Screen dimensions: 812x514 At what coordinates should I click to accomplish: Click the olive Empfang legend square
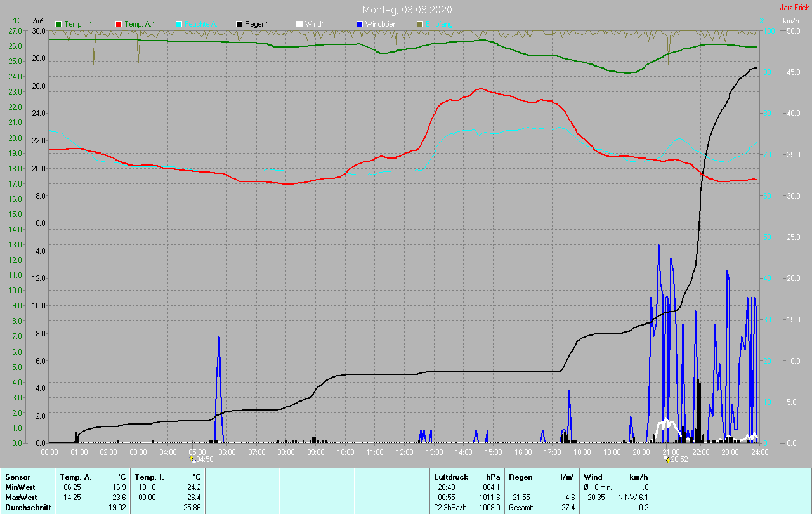[420, 24]
